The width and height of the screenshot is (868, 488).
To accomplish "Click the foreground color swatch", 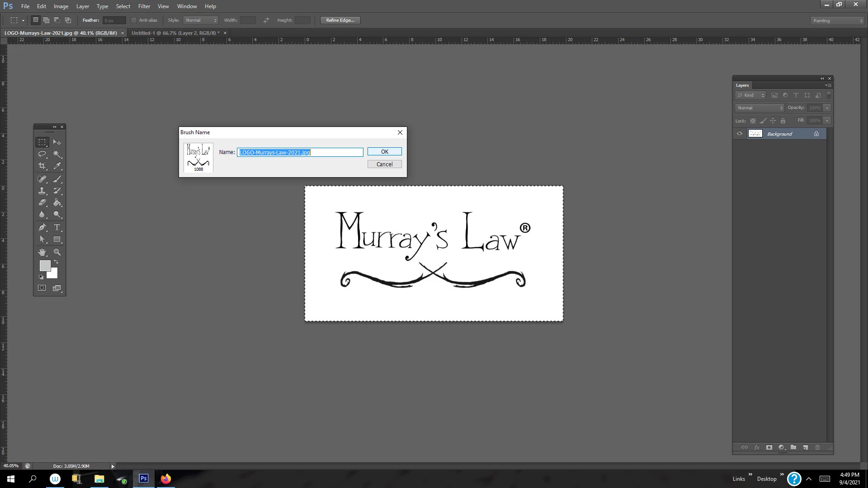I will pyautogui.click(x=44, y=265).
